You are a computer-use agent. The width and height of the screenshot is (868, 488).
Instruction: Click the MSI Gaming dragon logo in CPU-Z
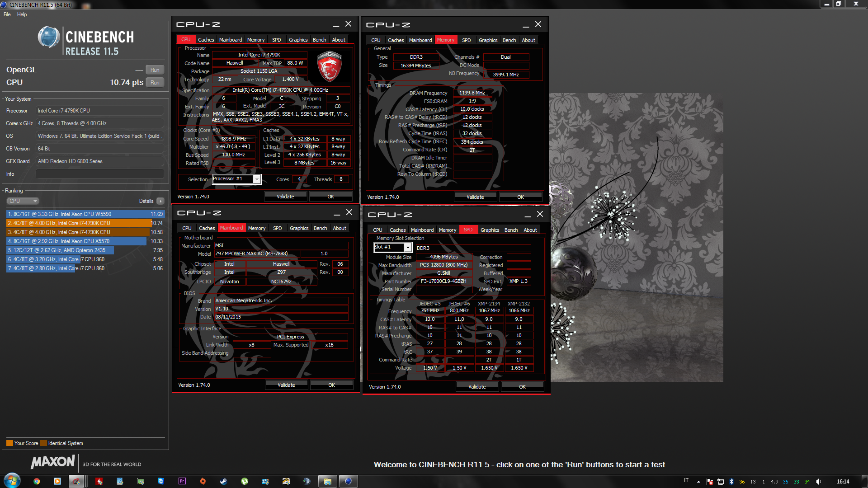pos(330,66)
